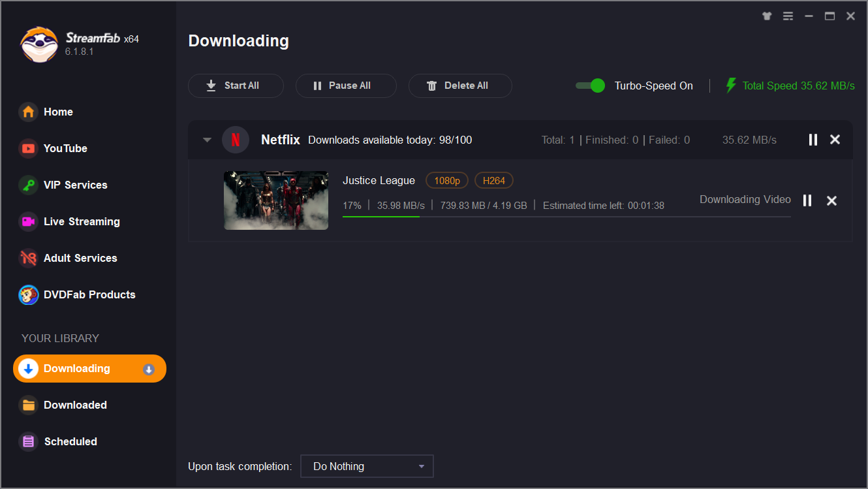The height and width of the screenshot is (489, 868).
Task: Close the StreamFab window
Action: tap(851, 16)
